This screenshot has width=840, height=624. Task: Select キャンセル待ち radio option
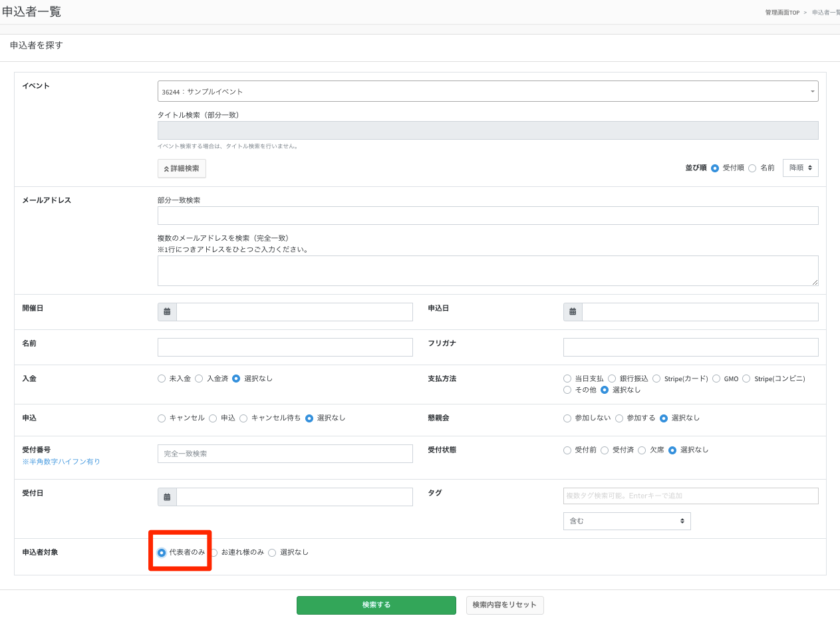243,418
